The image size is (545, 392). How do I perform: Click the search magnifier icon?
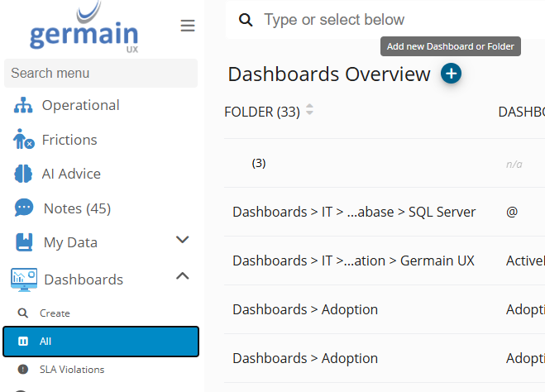pyautogui.click(x=245, y=20)
